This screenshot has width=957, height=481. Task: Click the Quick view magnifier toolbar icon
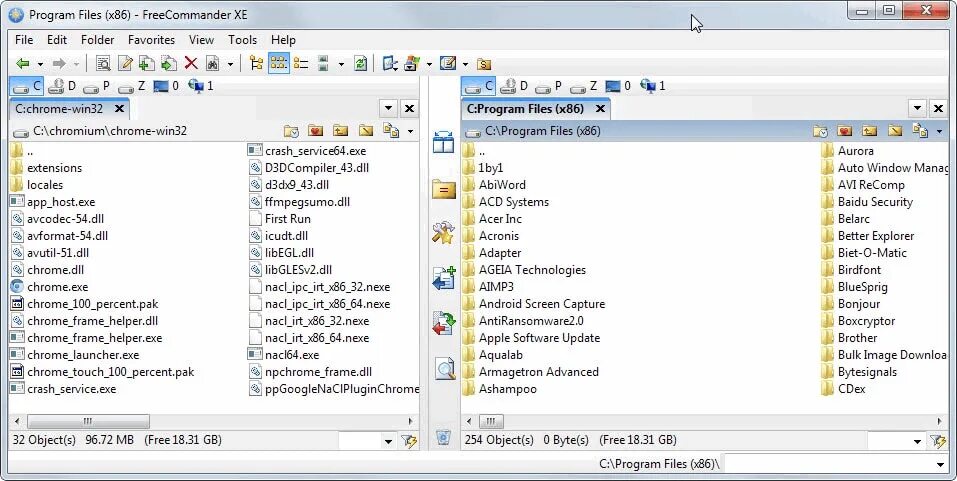pyautogui.click(x=103, y=63)
